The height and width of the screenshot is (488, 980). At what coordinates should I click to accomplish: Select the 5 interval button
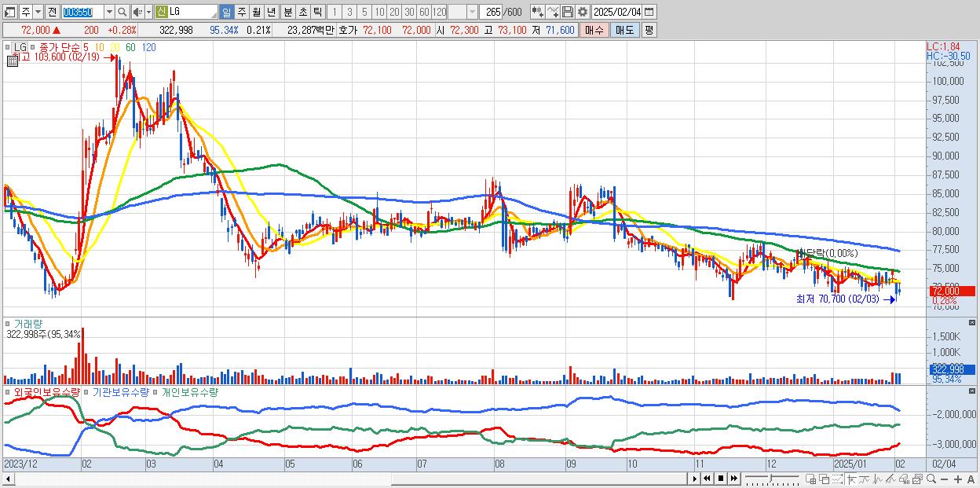(x=364, y=12)
